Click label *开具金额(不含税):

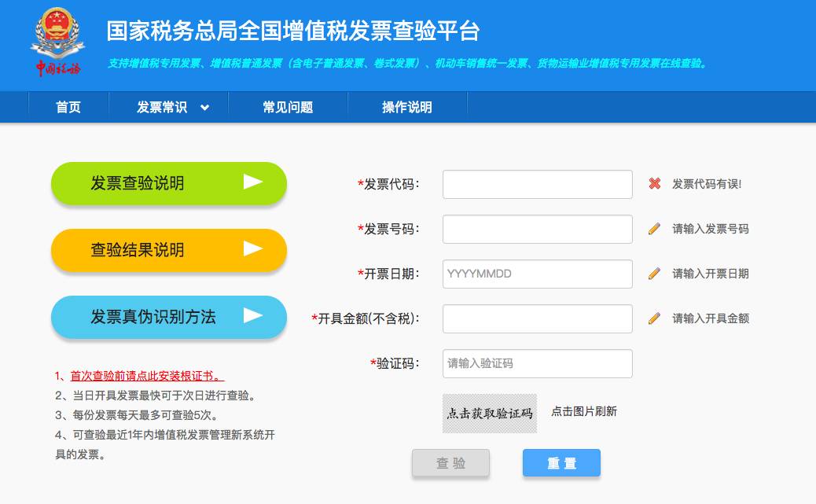pos(366,318)
